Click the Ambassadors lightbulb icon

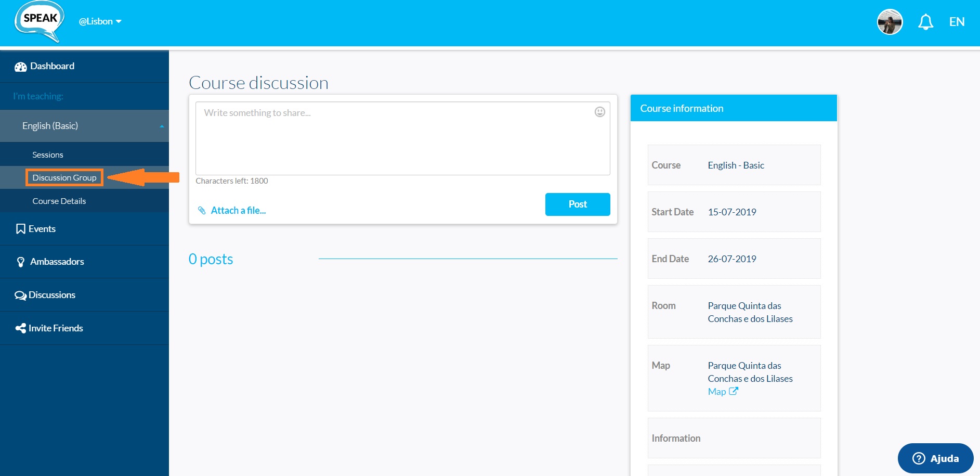pyautogui.click(x=21, y=262)
